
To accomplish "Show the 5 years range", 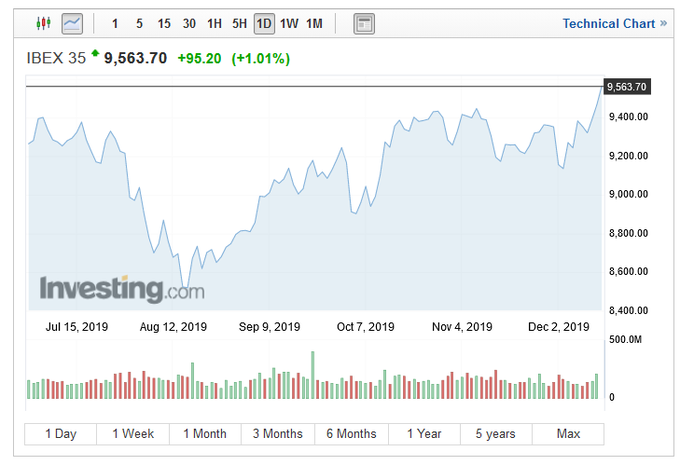I will (496, 434).
